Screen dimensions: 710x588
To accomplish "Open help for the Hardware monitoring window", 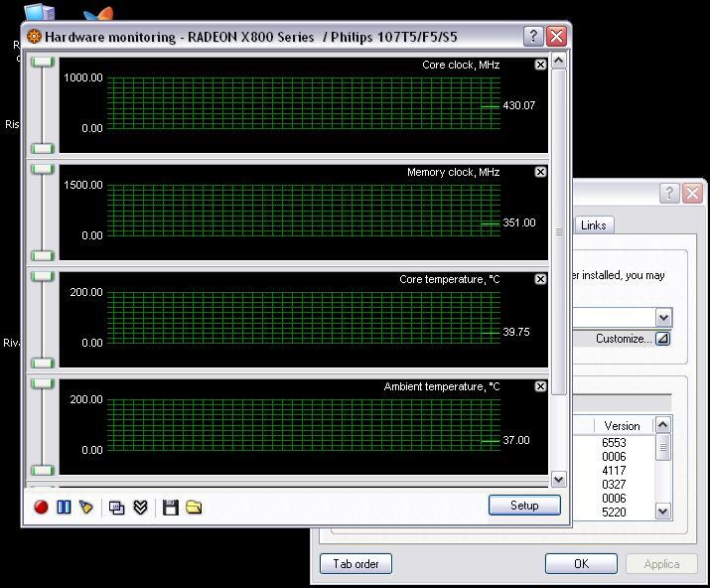I will [x=533, y=36].
